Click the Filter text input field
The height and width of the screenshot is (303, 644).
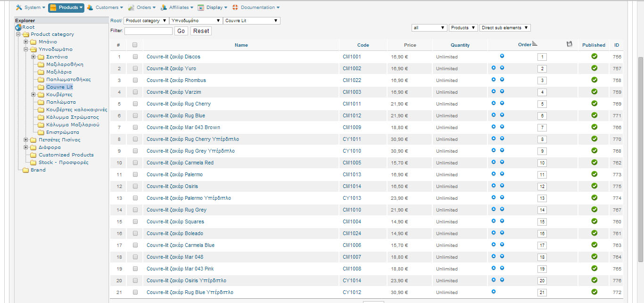(x=149, y=31)
